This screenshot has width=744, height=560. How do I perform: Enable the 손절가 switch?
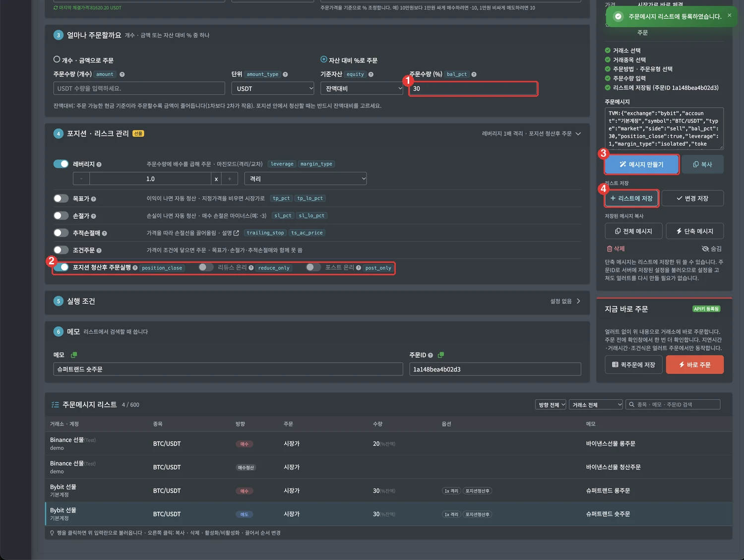tap(61, 216)
